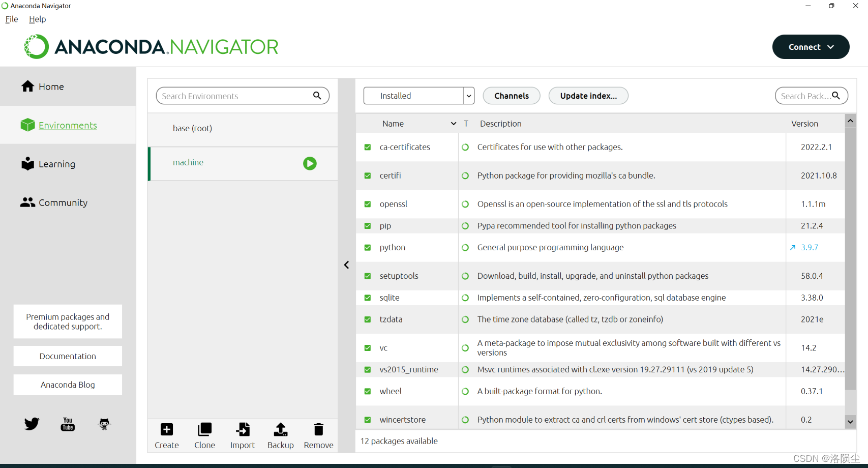Click the package type icon for sqlite
This screenshot has height=468, width=868.
click(465, 298)
